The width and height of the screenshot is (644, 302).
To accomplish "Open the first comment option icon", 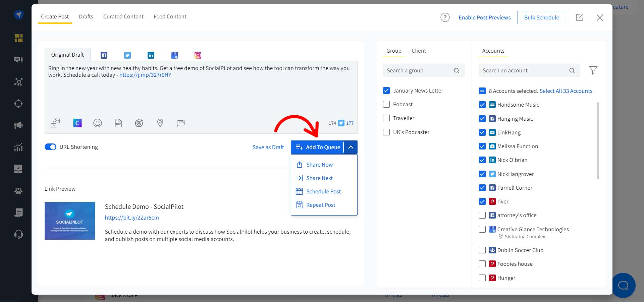I will (x=181, y=123).
